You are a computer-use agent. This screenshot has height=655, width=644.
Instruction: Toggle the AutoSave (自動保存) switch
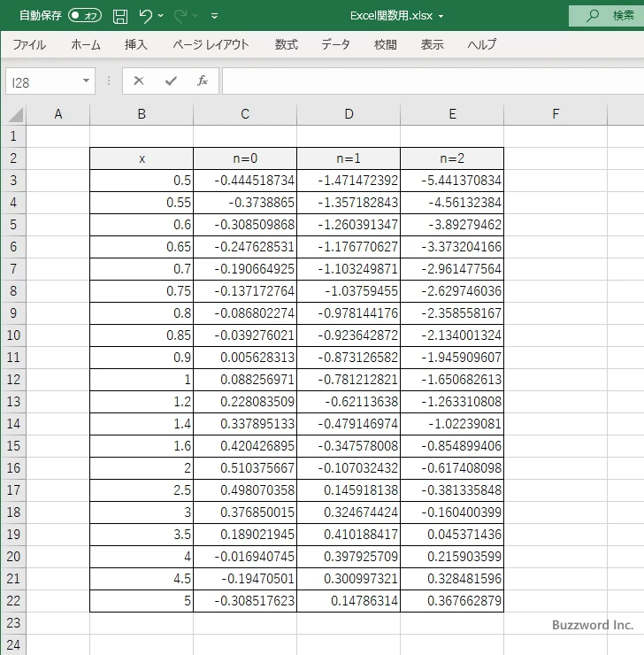coord(85,16)
